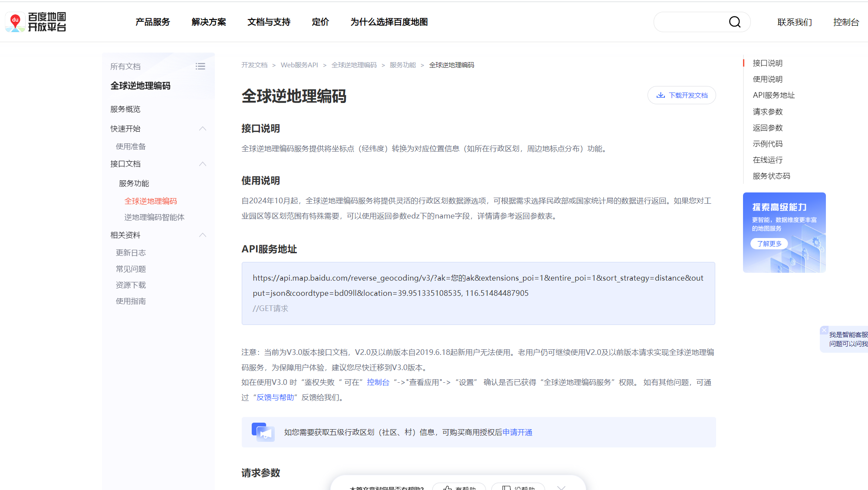The height and width of the screenshot is (490, 868).
Task: Open the 控制台 link in the note
Action: click(378, 382)
